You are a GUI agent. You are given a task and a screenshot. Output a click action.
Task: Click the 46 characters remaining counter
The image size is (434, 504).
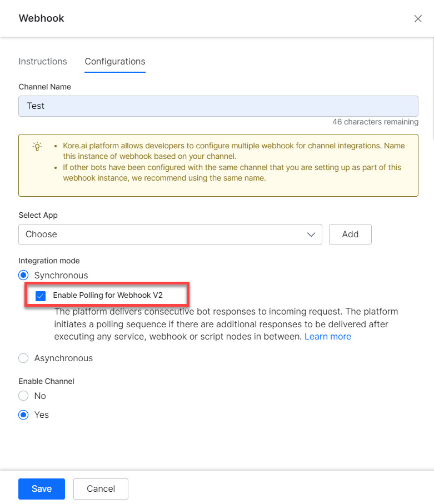click(375, 122)
